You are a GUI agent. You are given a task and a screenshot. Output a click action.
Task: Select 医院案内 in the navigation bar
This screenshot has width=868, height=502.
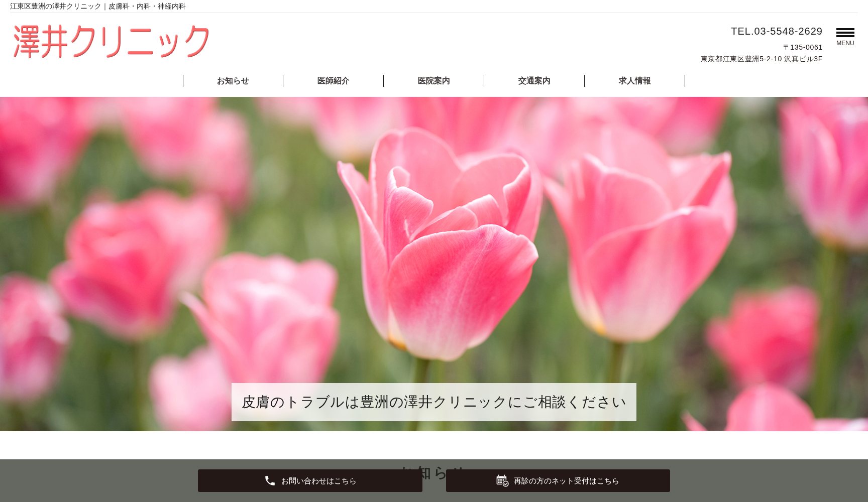tap(433, 81)
